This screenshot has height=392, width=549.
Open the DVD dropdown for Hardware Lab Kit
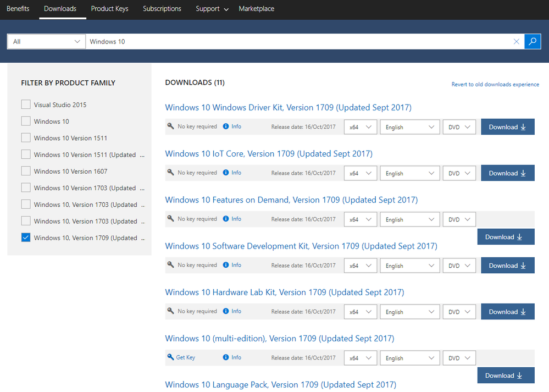pos(459,312)
